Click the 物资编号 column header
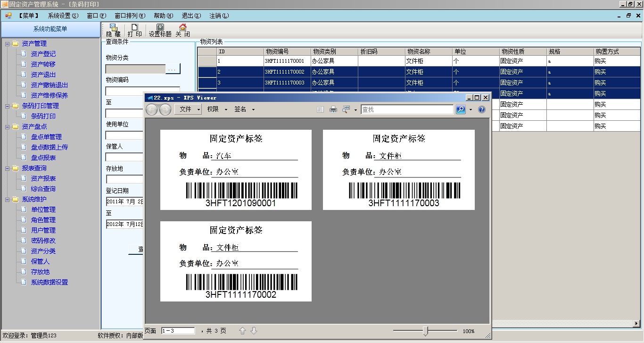 tap(288, 51)
